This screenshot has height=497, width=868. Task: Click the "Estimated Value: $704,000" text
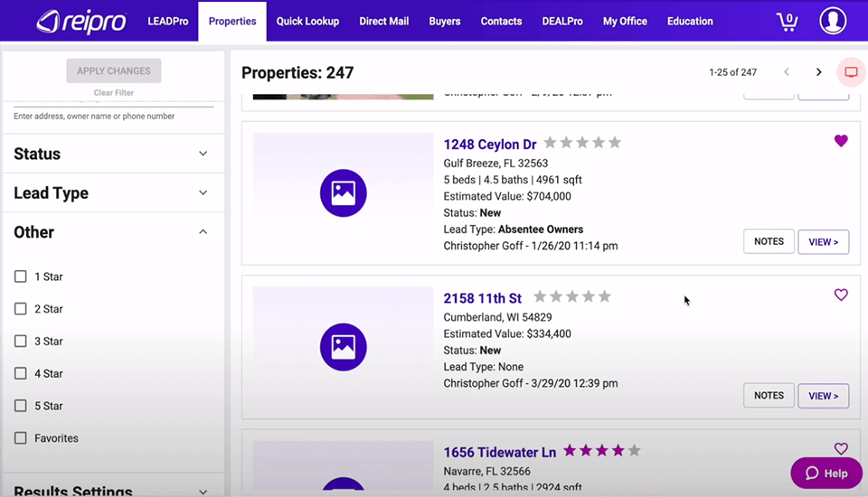tap(507, 196)
